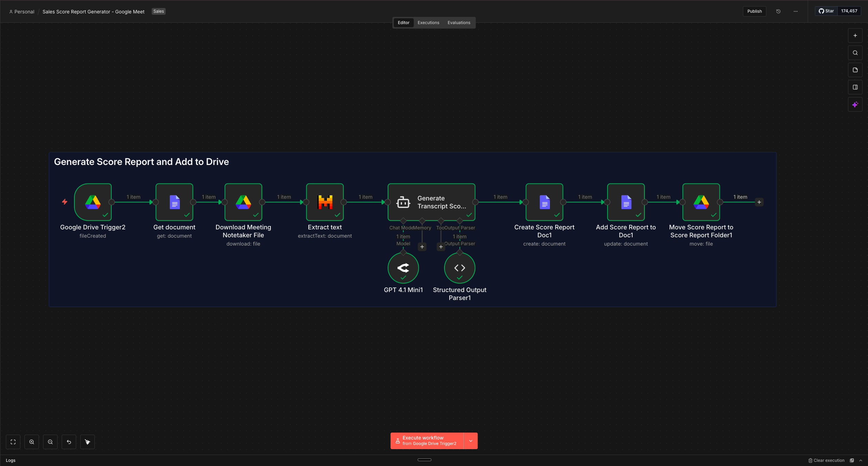The image size is (868, 466).
Task: Toggle the tidy up nodes button
Action: [x=88, y=442]
